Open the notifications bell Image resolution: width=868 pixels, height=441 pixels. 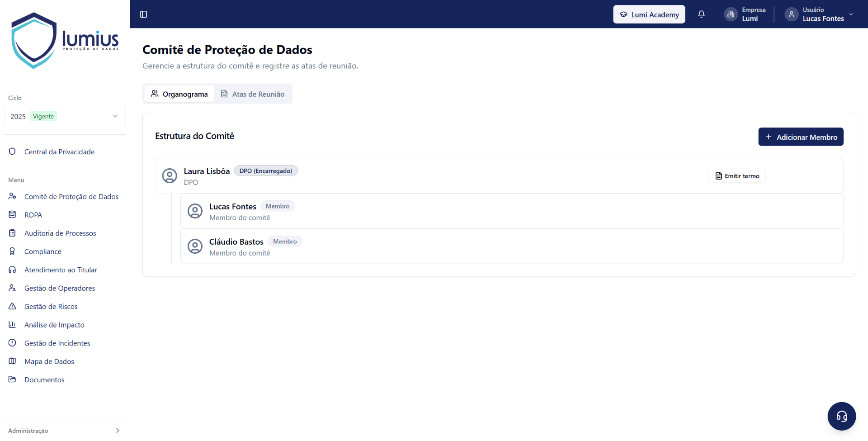point(701,14)
